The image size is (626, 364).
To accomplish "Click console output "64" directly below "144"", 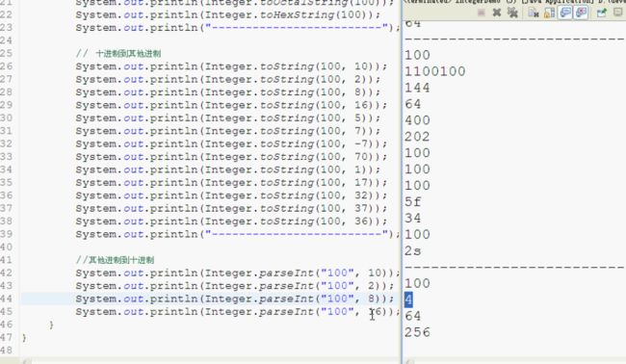I will click(x=413, y=104).
